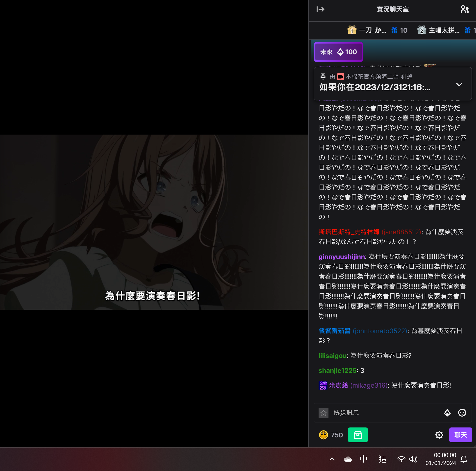This screenshot has height=471, width=476.
Task: Click chat message 為什麼要演奏春日影? by lilisaigou
Action: [x=381, y=356]
